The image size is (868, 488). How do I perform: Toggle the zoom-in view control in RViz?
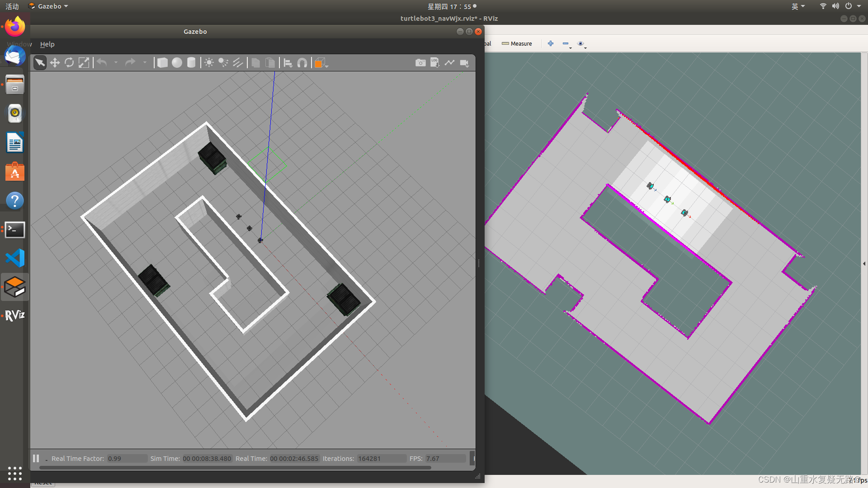click(551, 43)
